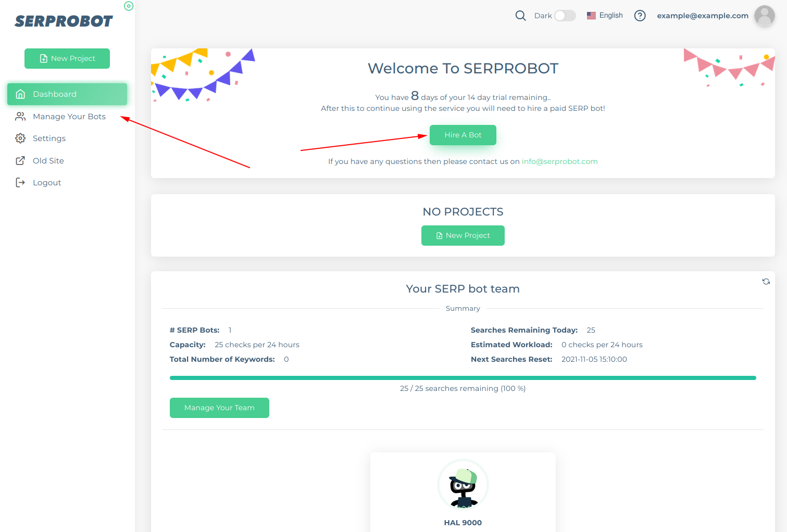Open Manage Your Bots in sidebar
The image size is (787, 532).
coord(67,117)
